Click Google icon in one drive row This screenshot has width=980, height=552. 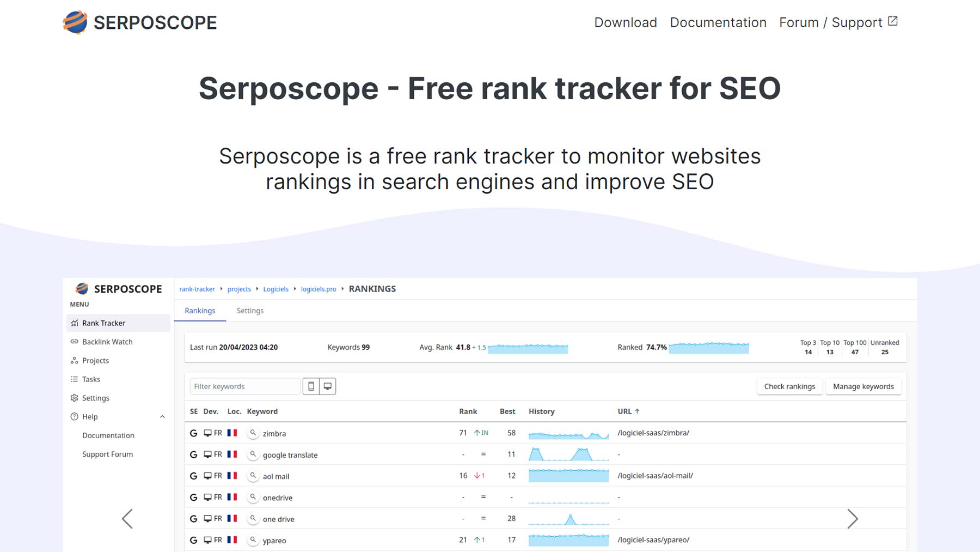pyautogui.click(x=193, y=519)
